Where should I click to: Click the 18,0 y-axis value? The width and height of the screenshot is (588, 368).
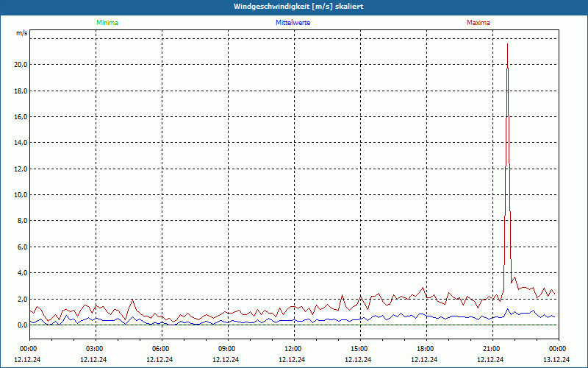point(21,91)
